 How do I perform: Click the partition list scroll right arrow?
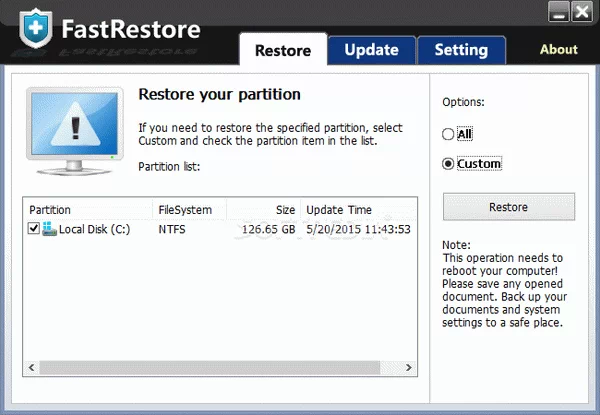pos(409,368)
